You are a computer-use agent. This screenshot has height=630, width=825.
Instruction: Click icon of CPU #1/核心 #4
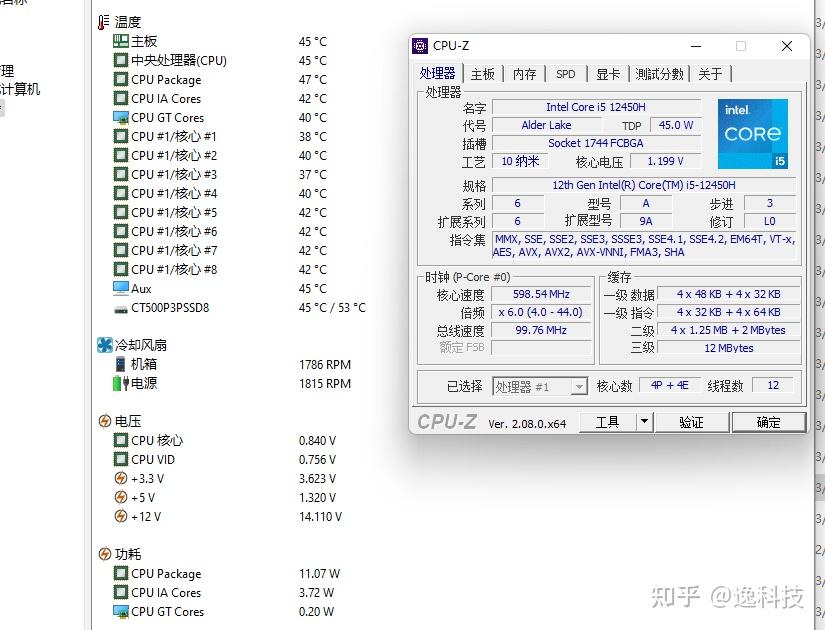pos(120,193)
